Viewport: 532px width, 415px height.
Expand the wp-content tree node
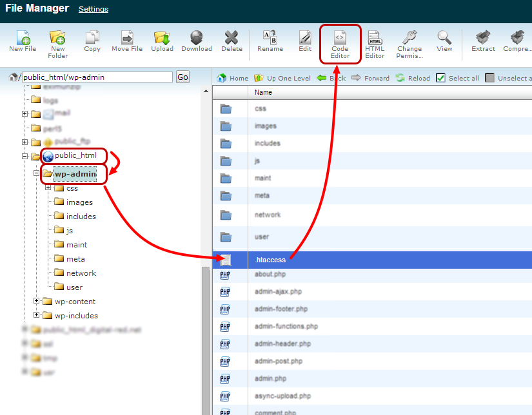pyautogui.click(x=36, y=301)
